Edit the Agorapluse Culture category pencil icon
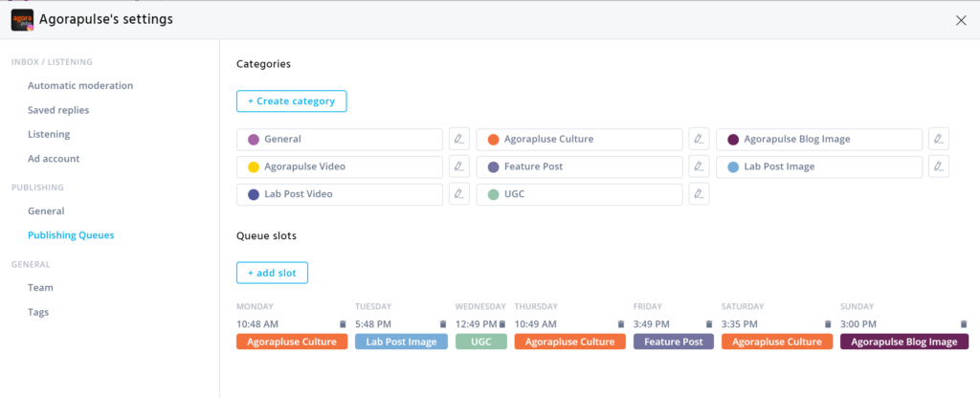 699,140
